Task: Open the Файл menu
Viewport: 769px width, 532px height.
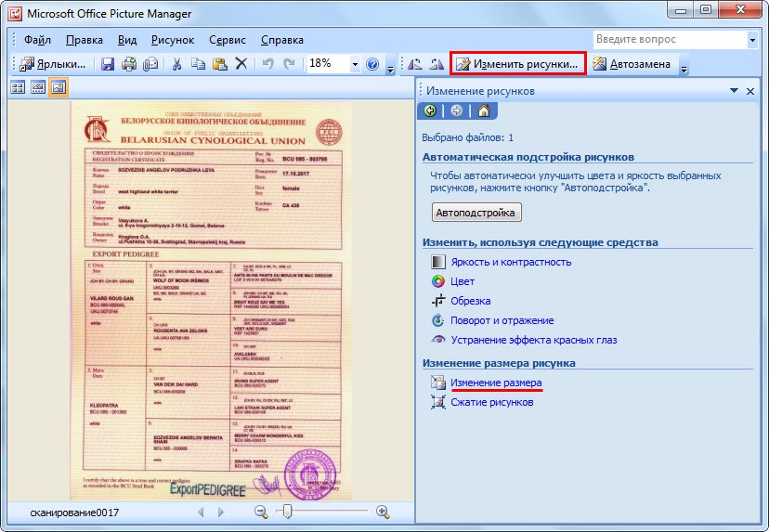Action: [x=37, y=40]
